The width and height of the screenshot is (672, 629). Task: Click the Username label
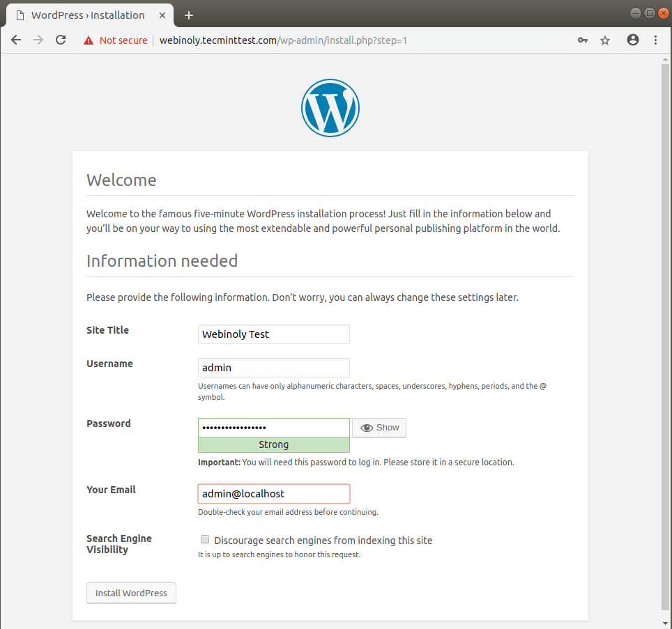pos(109,364)
